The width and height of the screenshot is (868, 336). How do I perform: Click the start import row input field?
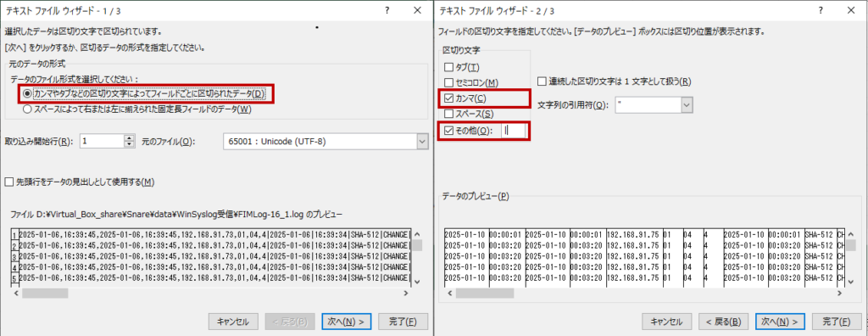tap(103, 142)
